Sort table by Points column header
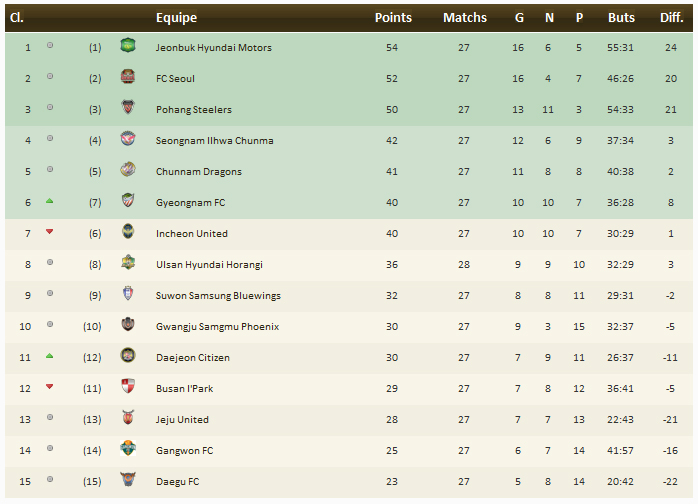The width and height of the screenshot is (698, 504). 393,18
